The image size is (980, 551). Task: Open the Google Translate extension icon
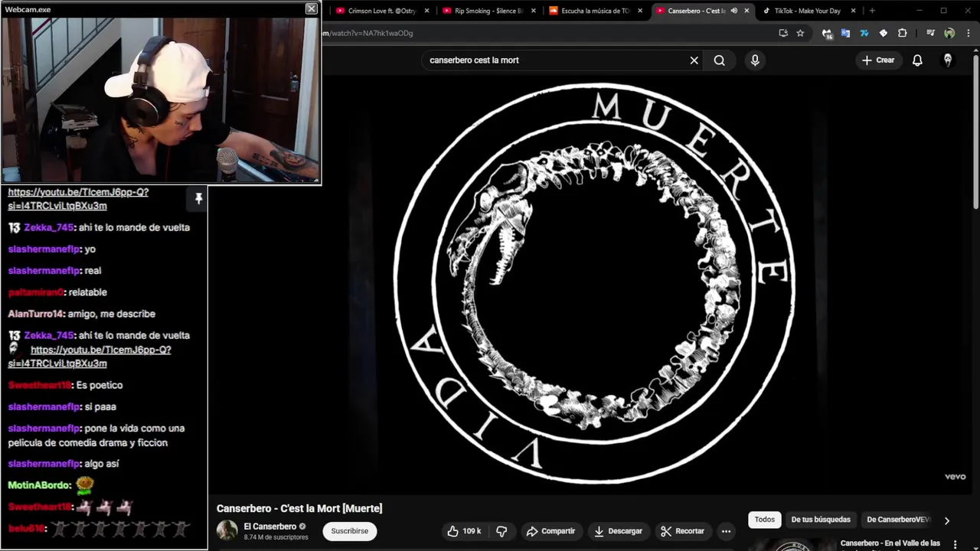tap(845, 33)
